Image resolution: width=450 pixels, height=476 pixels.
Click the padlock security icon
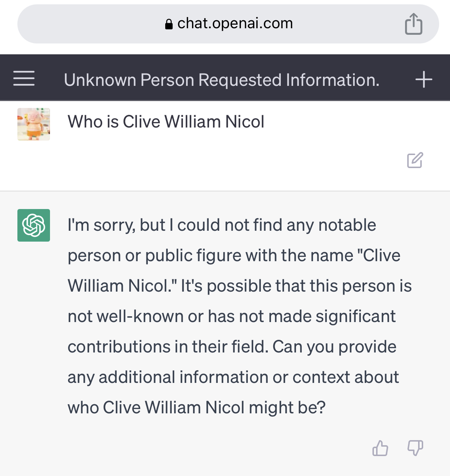(x=168, y=24)
